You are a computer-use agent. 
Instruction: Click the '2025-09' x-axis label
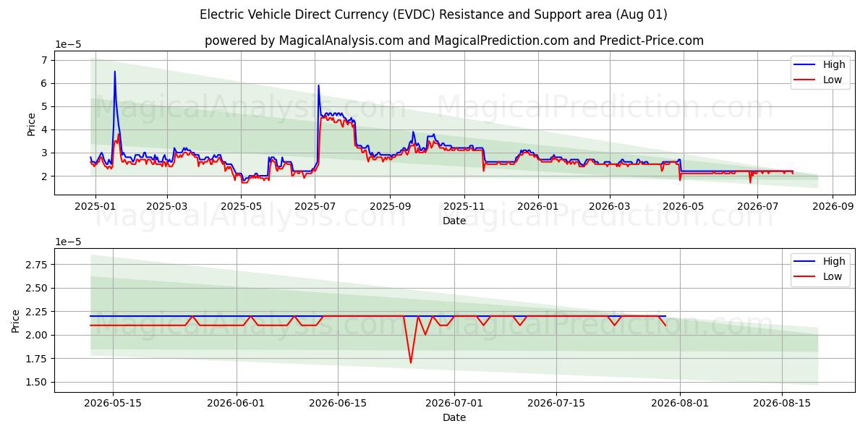[390, 207]
